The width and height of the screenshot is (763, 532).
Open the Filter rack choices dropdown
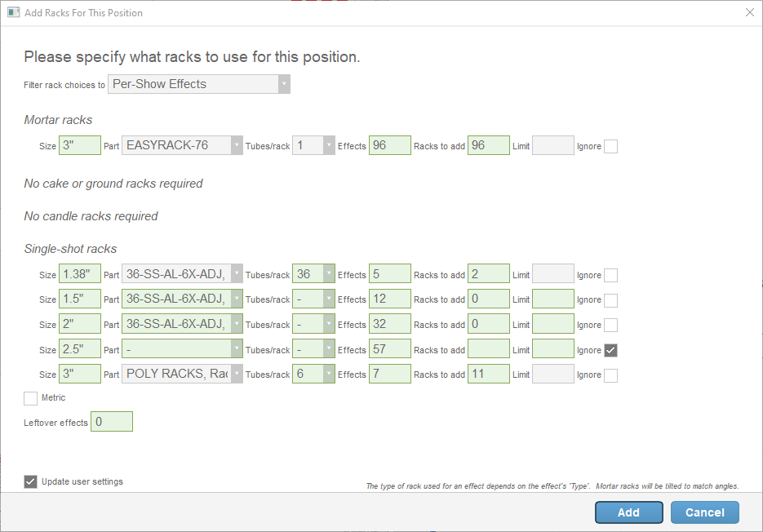[x=199, y=84]
